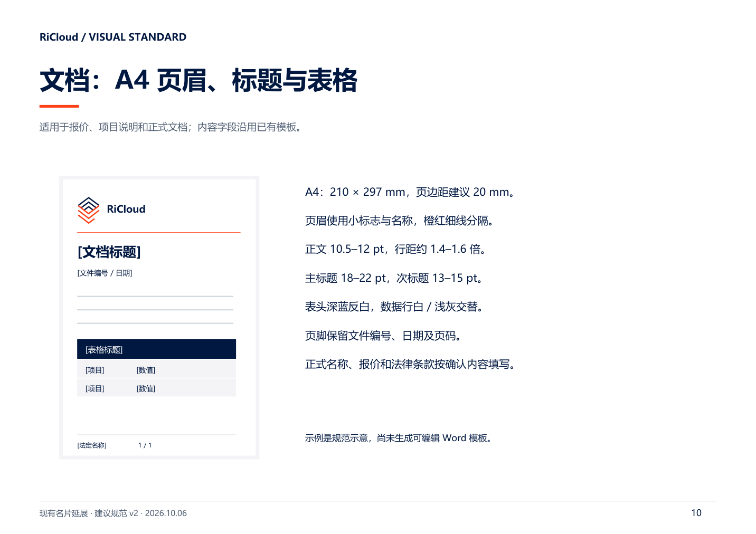Select the "RiCloud / VISUAL STANDARD" header text
756x534 pixels.
113,37
